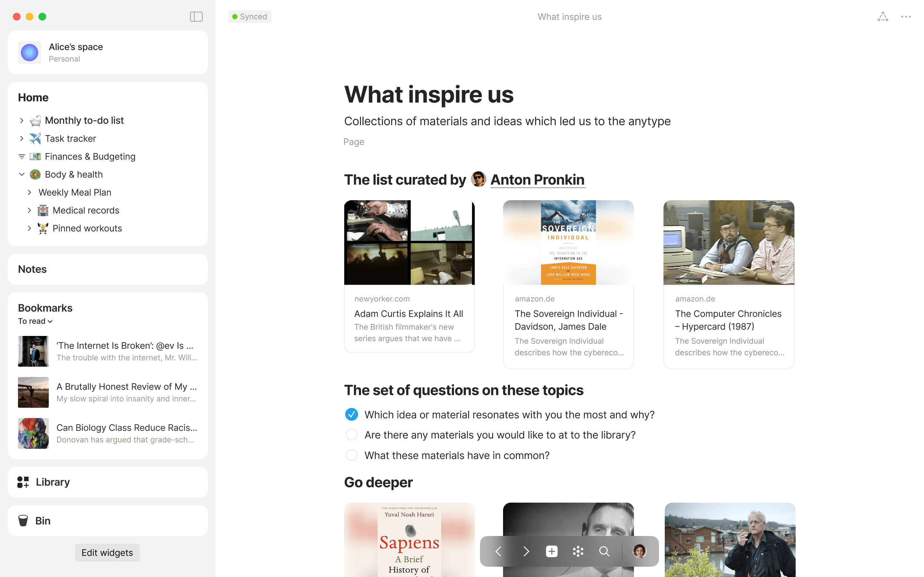Click Anton Pronkin curator link
Viewport: 924px width, 577px height.
click(x=537, y=179)
